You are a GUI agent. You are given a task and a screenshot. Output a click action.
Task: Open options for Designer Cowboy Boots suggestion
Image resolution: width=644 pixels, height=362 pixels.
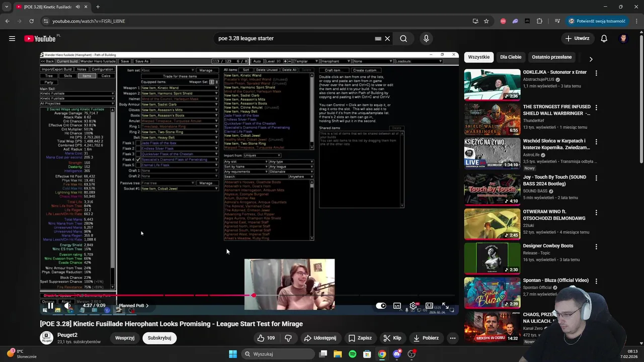click(596, 247)
